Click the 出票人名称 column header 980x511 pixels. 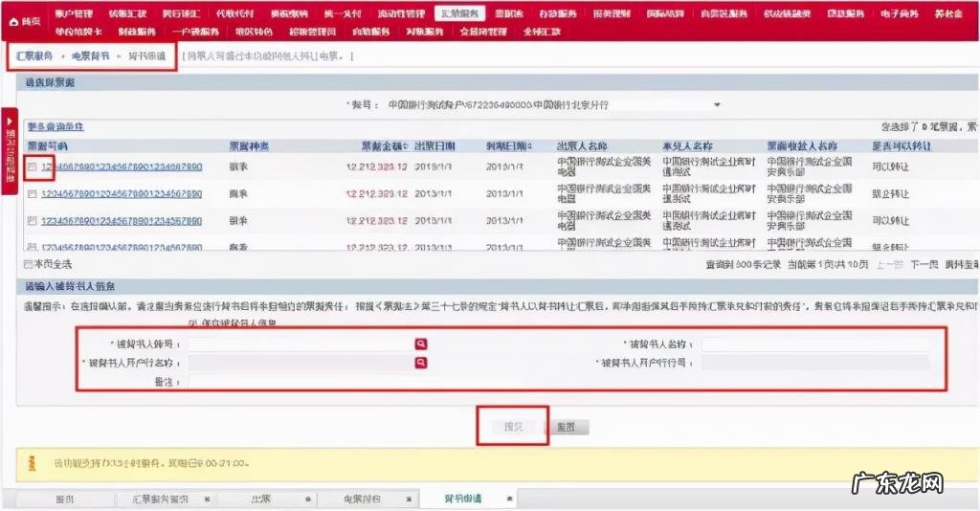[x=582, y=146]
